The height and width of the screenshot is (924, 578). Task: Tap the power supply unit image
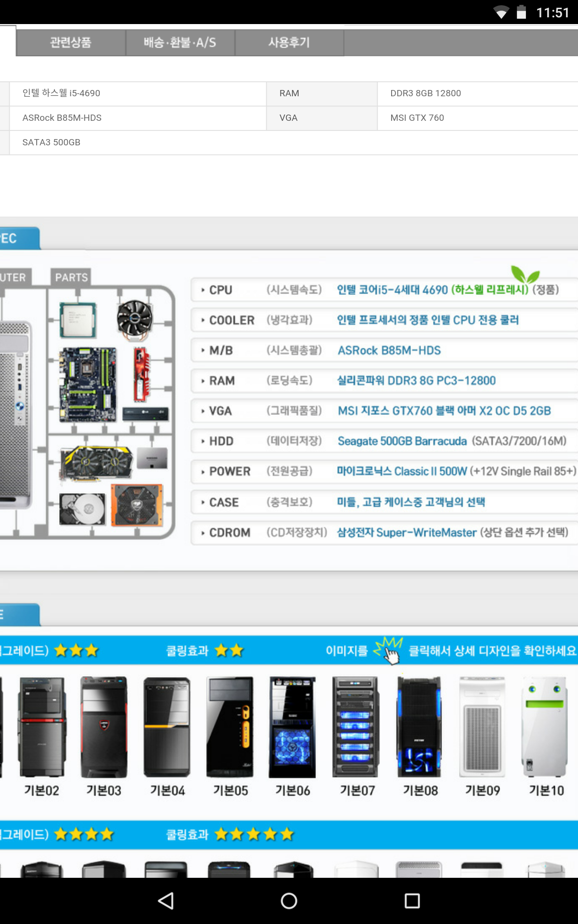click(x=137, y=505)
